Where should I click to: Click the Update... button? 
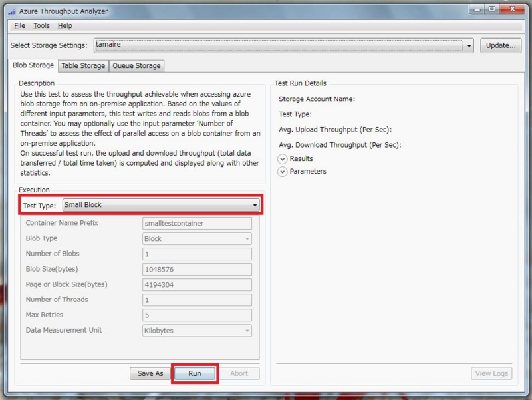[501, 45]
